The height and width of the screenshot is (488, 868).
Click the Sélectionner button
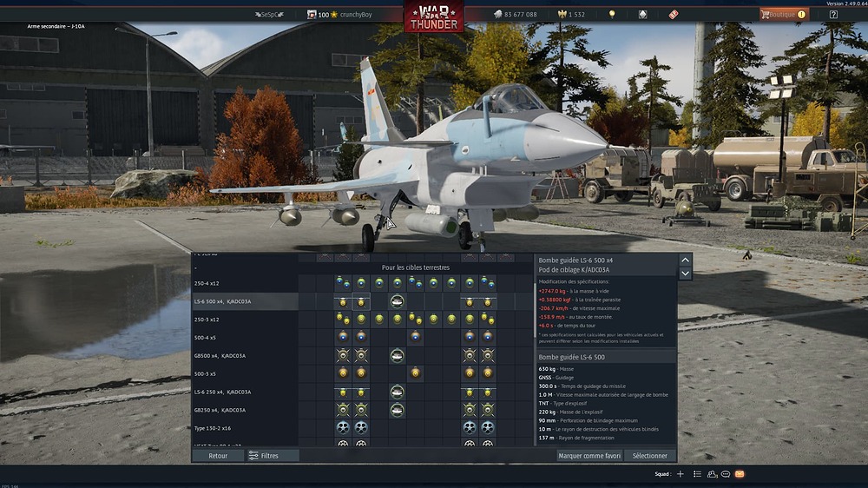pyautogui.click(x=649, y=455)
